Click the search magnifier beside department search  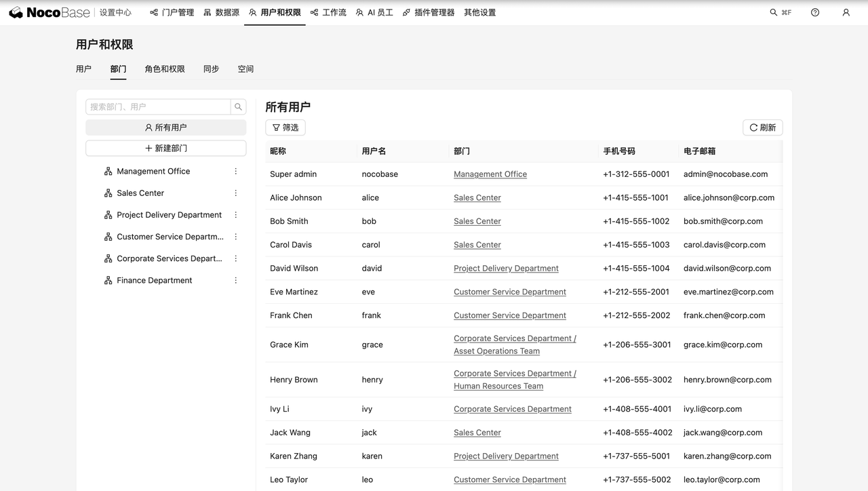coord(238,106)
